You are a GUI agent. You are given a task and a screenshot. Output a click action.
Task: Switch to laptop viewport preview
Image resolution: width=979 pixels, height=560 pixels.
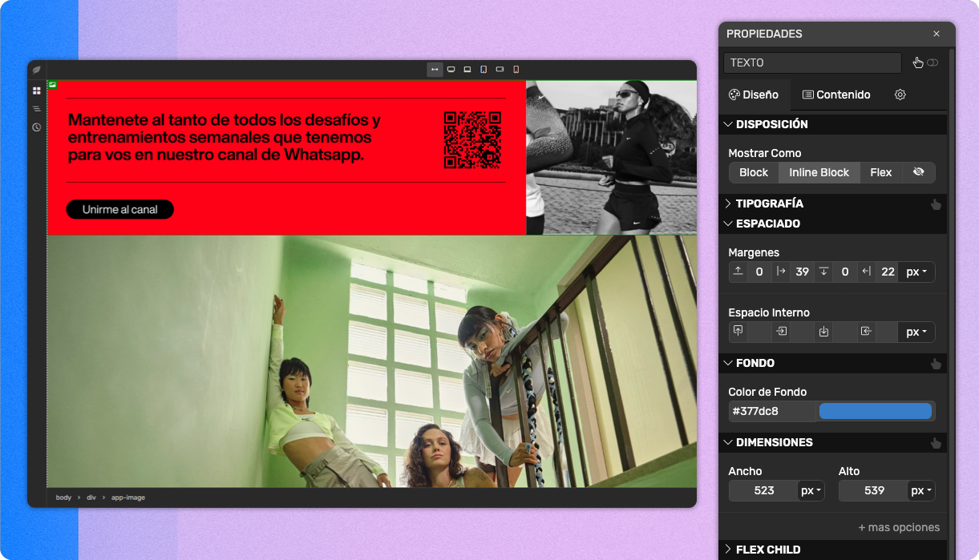[x=467, y=70]
